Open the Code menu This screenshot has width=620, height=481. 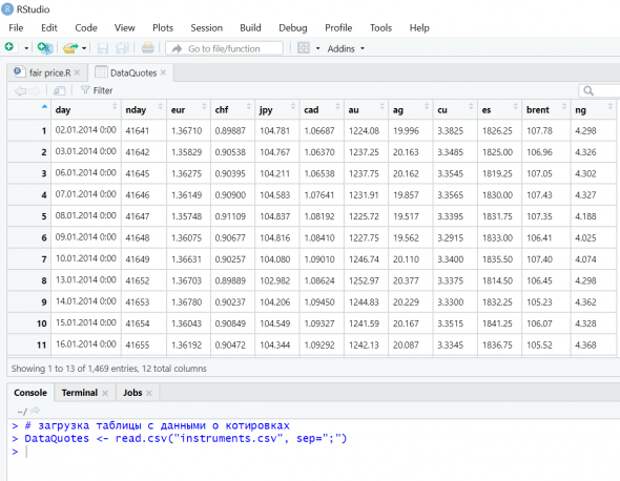click(86, 28)
